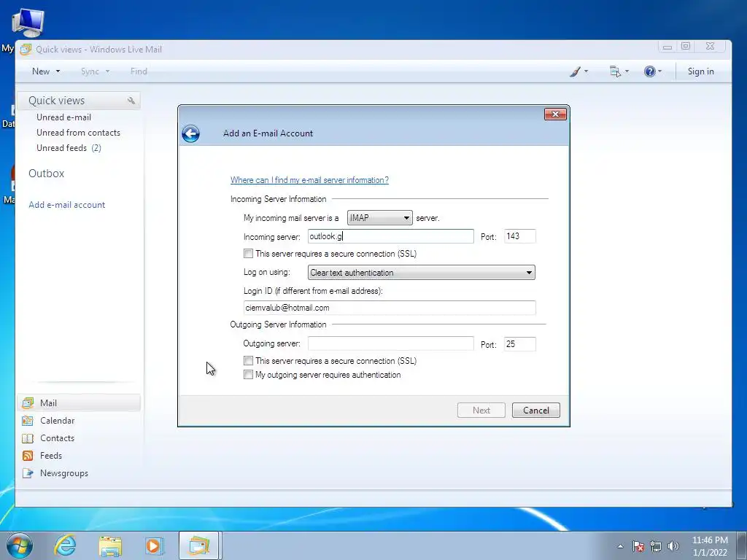Click the Incoming server text field
Screen dimensions: 747x560
(x=391, y=236)
